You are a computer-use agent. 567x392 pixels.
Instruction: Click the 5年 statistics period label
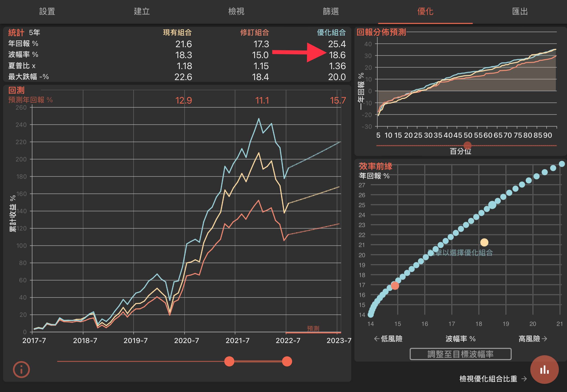(34, 33)
